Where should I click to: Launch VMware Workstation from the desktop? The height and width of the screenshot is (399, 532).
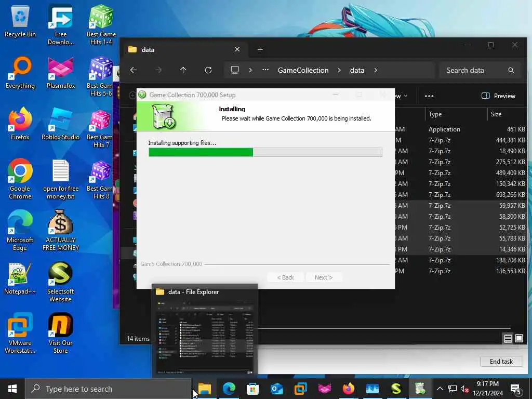tap(20, 334)
